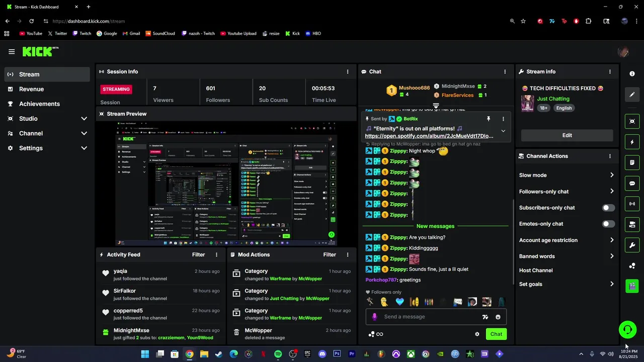
Task: Click the green clapperboard icon in sidebar
Action: tap(632, 286)
